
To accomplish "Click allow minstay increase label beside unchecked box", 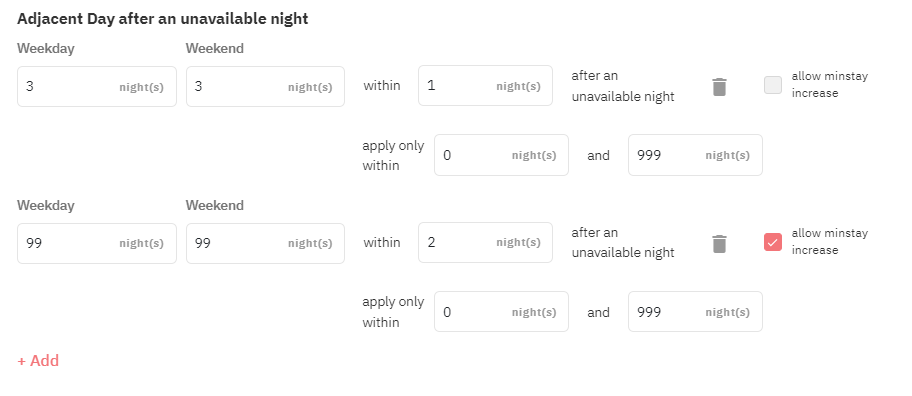I will (829, 84).
